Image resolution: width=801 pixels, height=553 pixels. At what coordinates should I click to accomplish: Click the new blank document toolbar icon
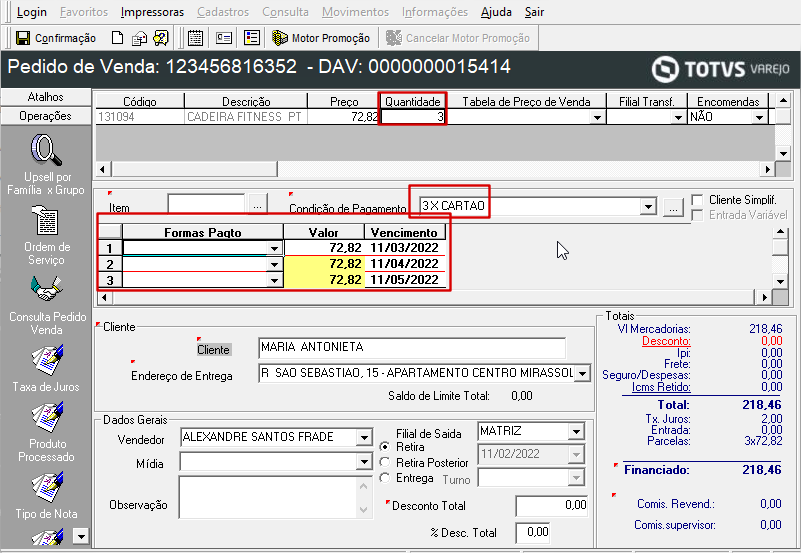[117, 38]
